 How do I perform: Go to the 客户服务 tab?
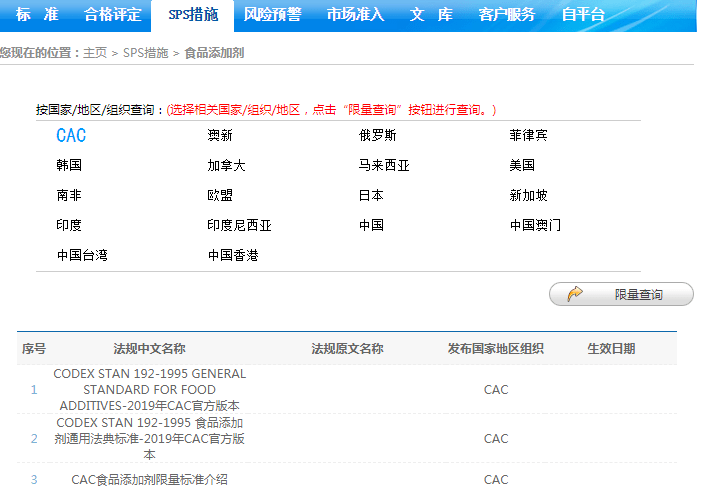click(506, 14)
